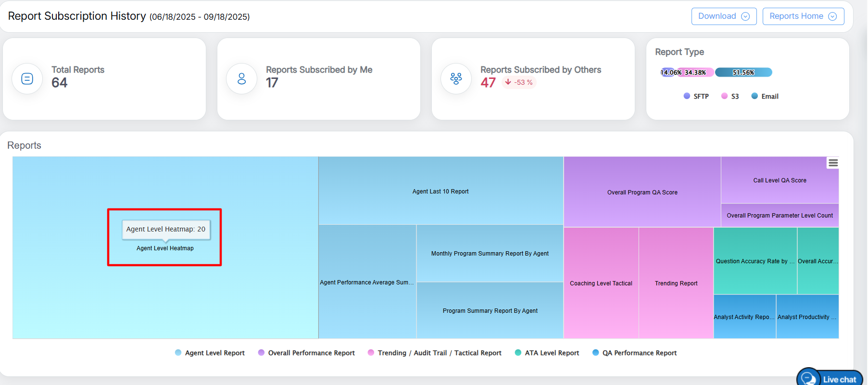Click the Total Reports document icon
The height and width of the screenshot is (385, 868).
[x=27, y=78]
